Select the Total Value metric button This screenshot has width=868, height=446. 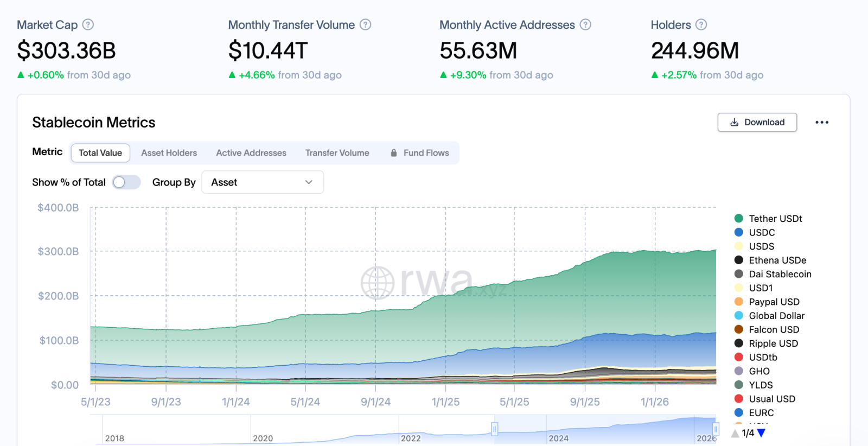coord(100,153)
